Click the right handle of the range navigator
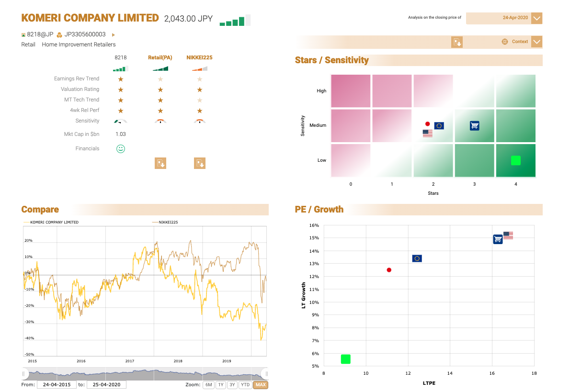The height and width of the screenshot is (392, 570). point(266,373)
